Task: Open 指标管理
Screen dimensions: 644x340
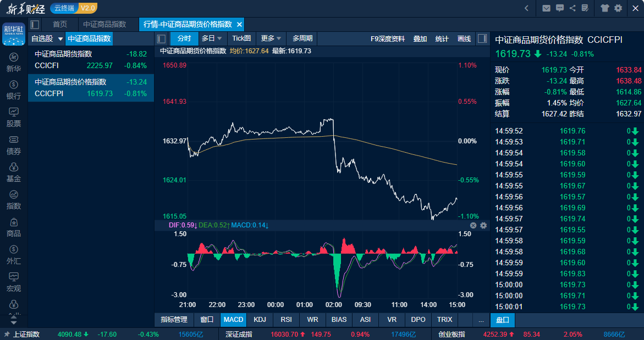Action: pos(174,320)
